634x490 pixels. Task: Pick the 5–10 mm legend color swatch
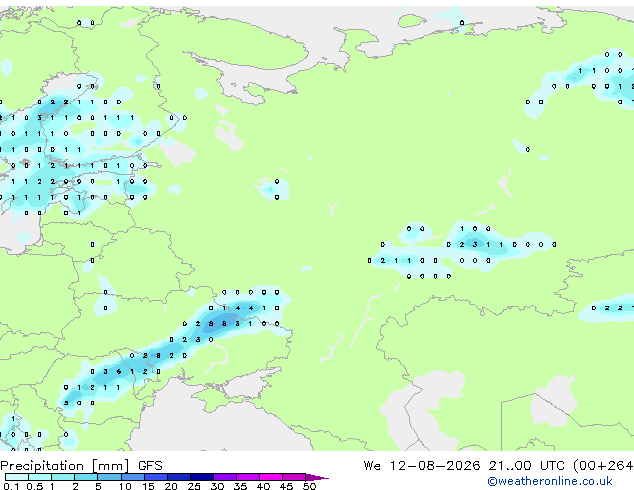(x=109, y=477)
